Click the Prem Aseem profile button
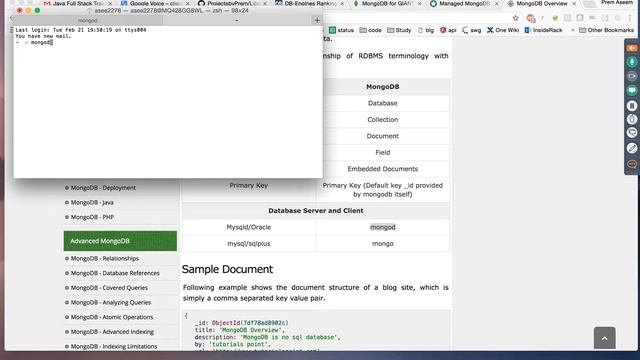The height and width of the screenshot is (360, 640). click(617, 2)
